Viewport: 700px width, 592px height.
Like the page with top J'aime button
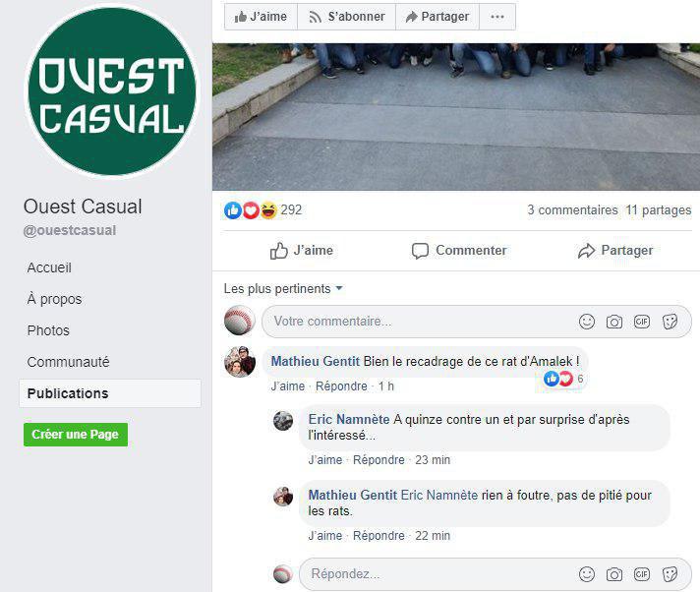(x=261, y=17)
